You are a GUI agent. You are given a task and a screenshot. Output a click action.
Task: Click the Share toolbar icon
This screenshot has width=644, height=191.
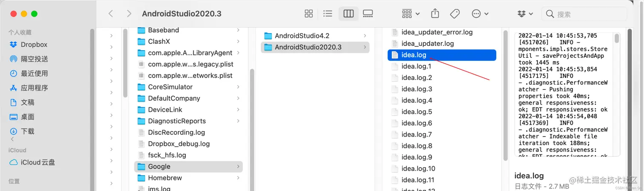click(x=435, y=14)
